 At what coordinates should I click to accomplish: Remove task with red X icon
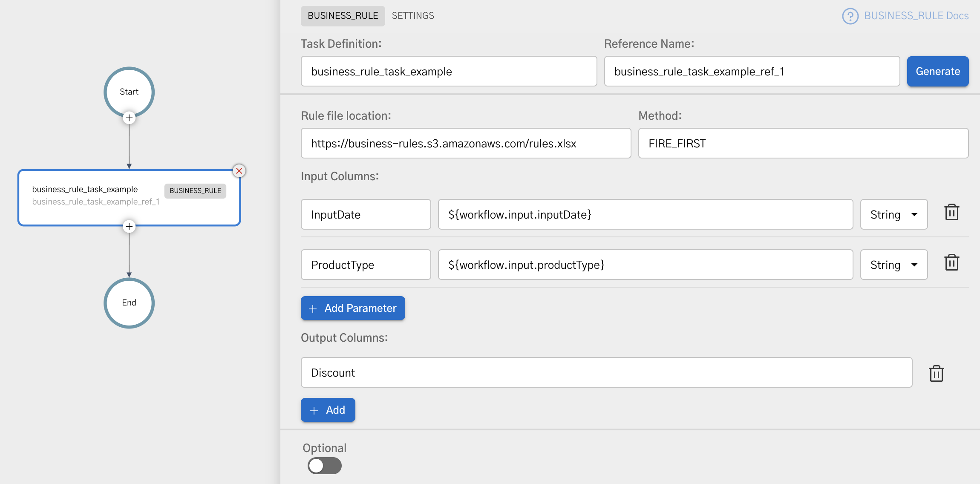tap(239, 171)
